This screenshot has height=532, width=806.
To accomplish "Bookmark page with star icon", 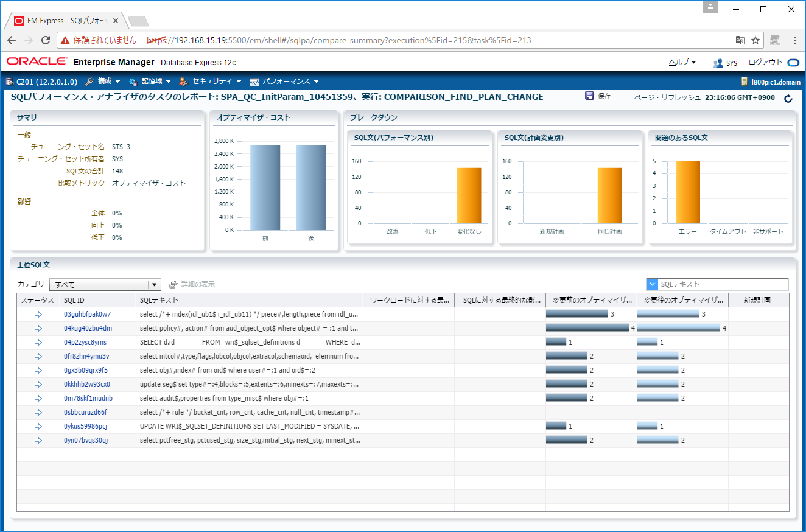I will pos(755,40).
